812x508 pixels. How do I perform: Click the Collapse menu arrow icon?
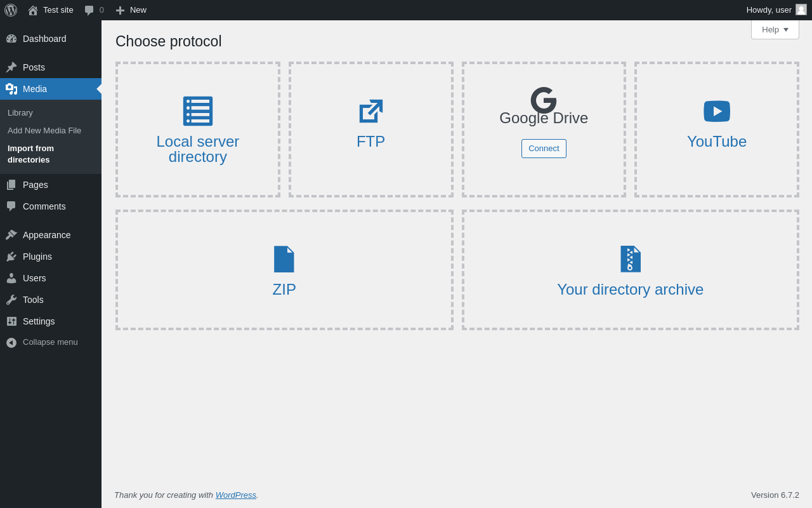(x=11, y=342)
